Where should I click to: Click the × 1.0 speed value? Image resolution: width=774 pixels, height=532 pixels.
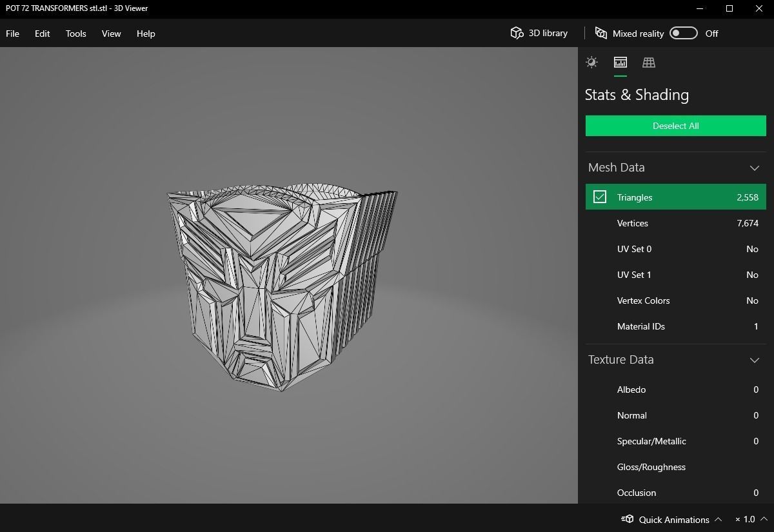click(x=745, y=519)
